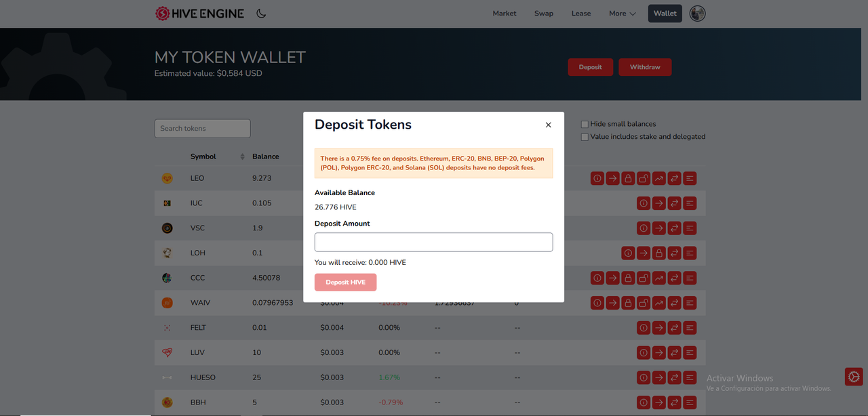868x416 pixels.
Task: Focus the Search tokens field
Action: pos(202,129)
